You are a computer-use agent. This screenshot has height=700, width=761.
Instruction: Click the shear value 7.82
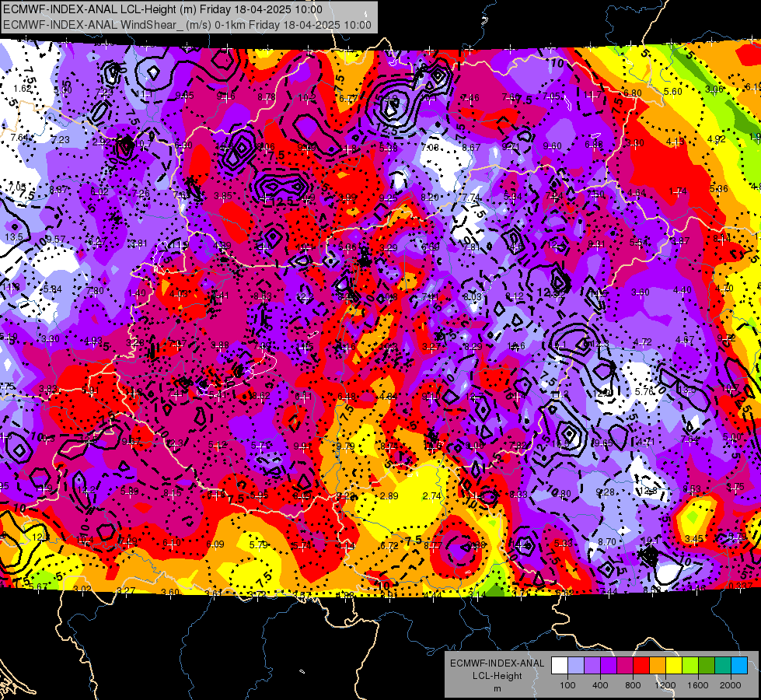tap(518, 445)
